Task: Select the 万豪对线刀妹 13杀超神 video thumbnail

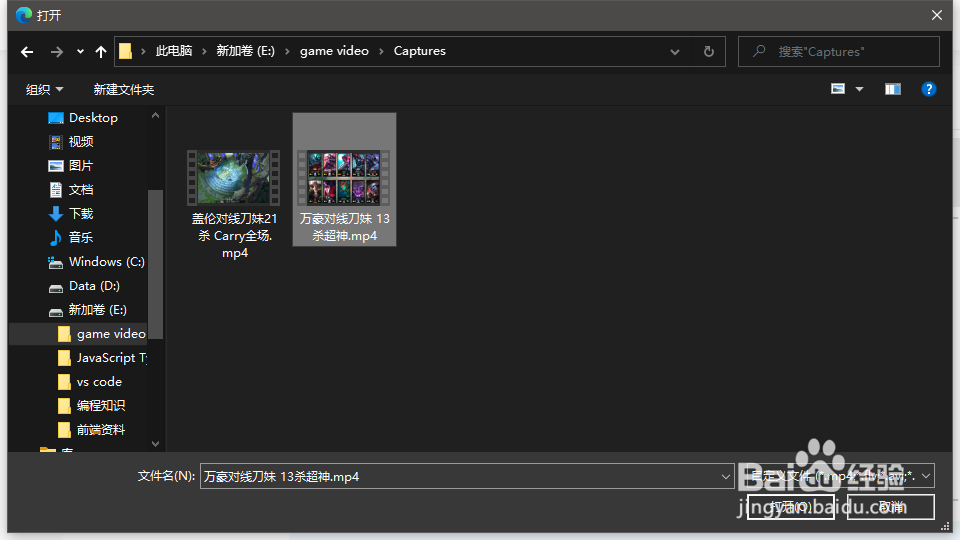Action: click(x=344, y=178)
